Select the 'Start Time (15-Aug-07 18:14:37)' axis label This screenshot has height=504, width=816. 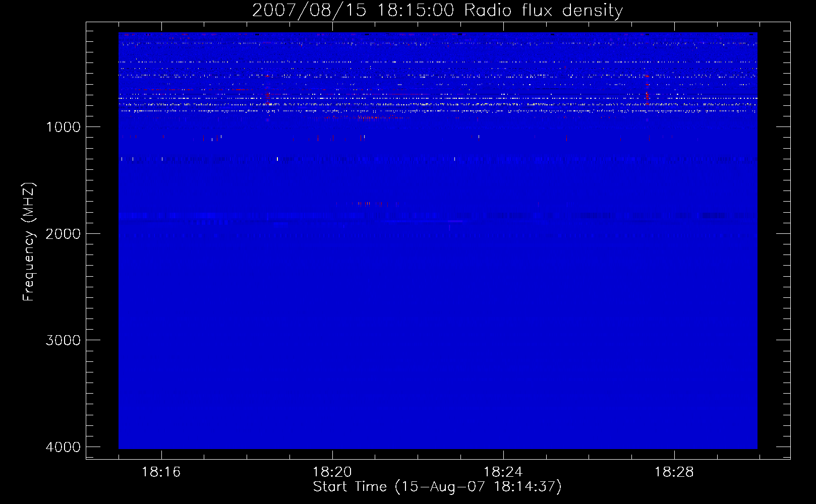437,487
